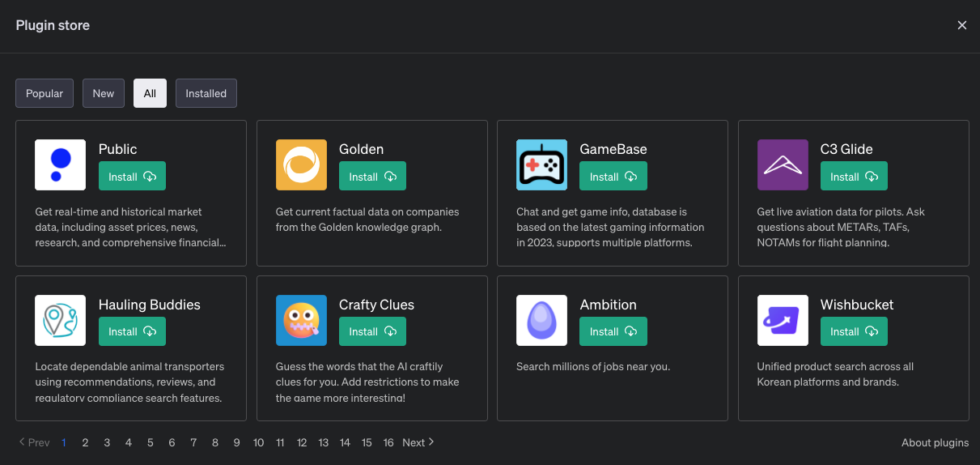Go to page 3
Viewport: 980px width, 465px height.
click(x=107, y=442)
